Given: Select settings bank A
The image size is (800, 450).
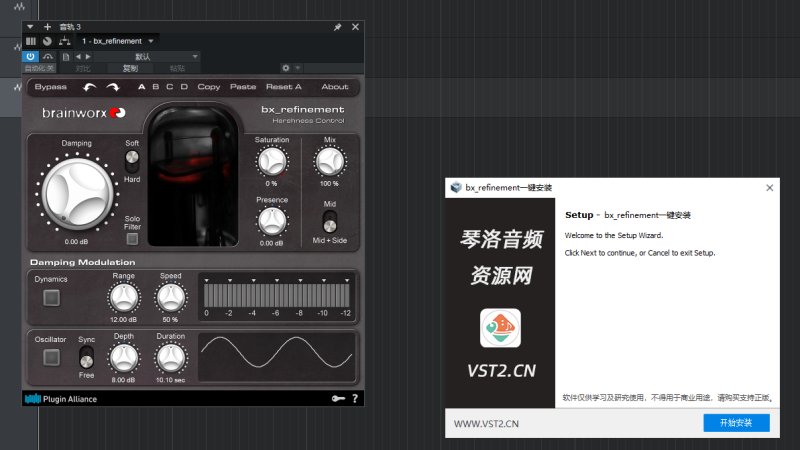Looking at the screenshot, I should pos(141,87).
